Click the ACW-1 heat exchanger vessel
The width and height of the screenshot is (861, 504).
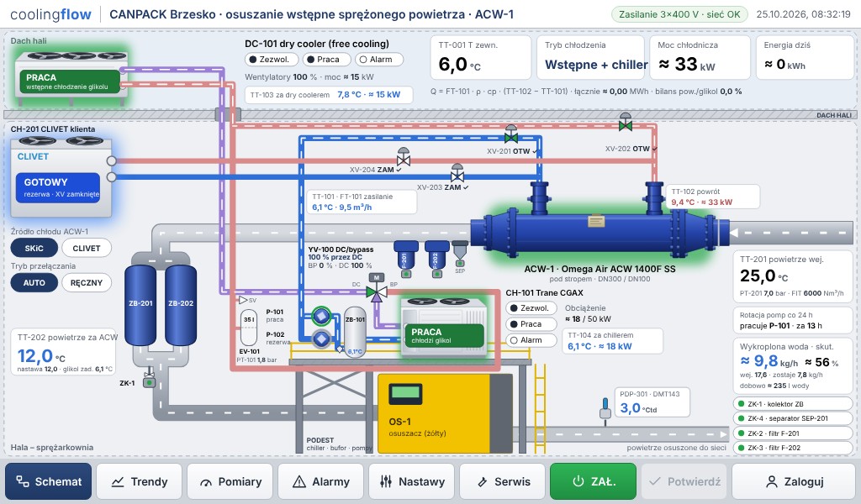click(x=600, y=232)
